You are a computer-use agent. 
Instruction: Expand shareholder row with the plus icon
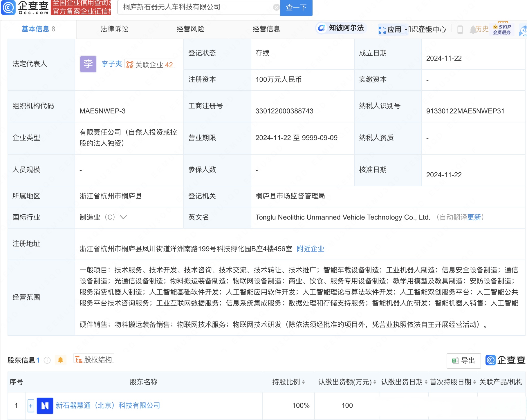(x=30, y=405)
